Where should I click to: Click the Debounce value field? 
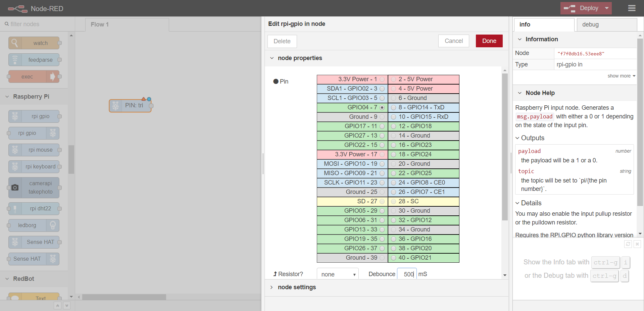[407, 274]
